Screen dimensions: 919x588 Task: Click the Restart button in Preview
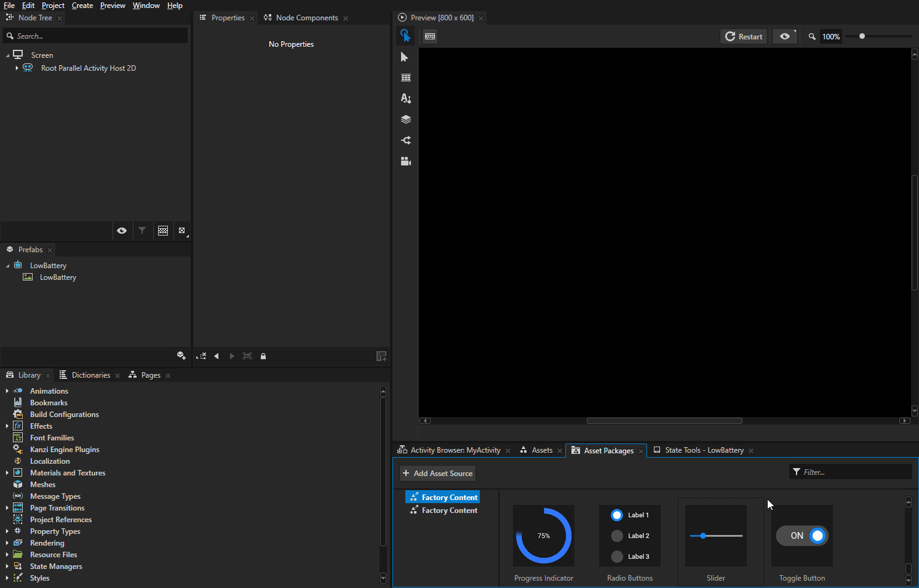pyautogui.click(x=744, y=36)
